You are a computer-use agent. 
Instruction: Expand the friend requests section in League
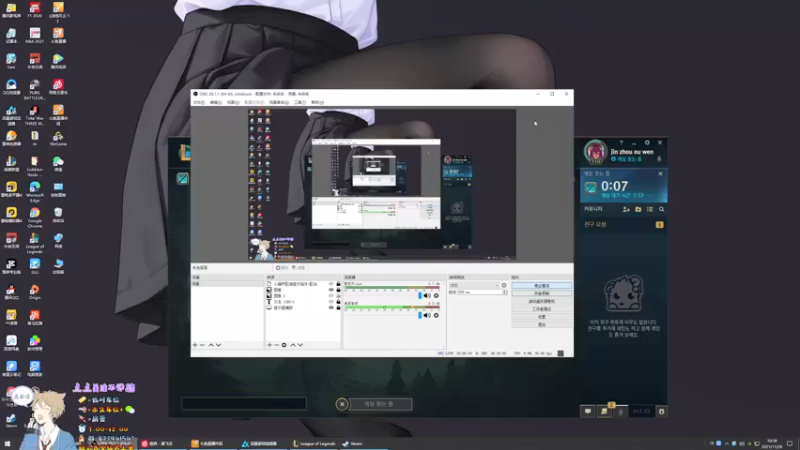point(623,224)
